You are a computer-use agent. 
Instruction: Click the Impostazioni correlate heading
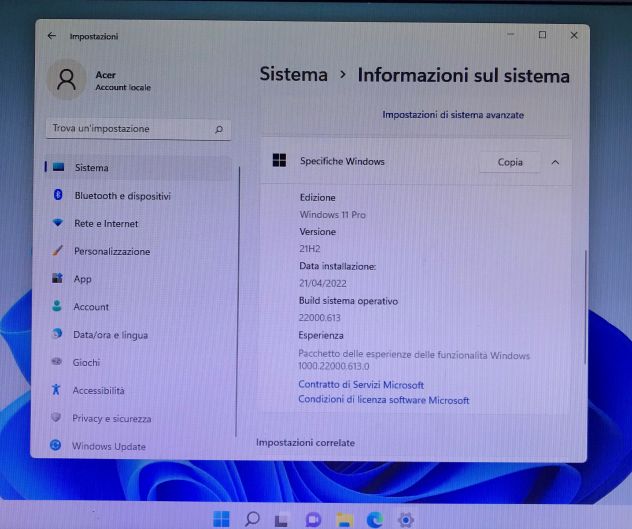click(305, 443)
